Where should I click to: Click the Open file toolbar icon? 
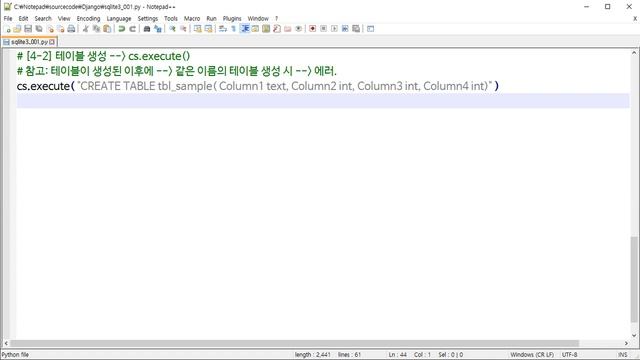tap(17, 29)
